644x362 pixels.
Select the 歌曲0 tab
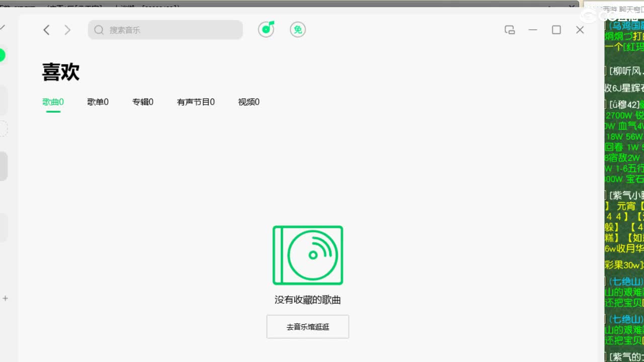coord(53,102)
